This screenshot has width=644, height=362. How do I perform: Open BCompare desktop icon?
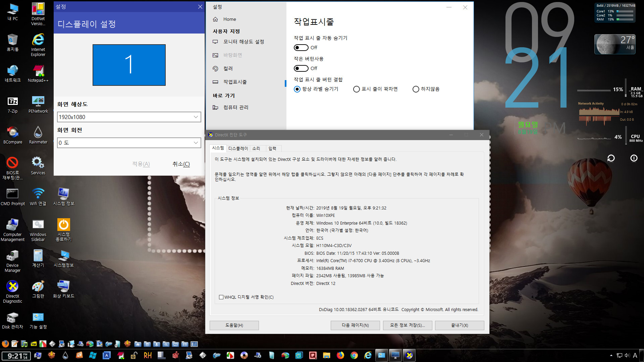click(13, 135)
